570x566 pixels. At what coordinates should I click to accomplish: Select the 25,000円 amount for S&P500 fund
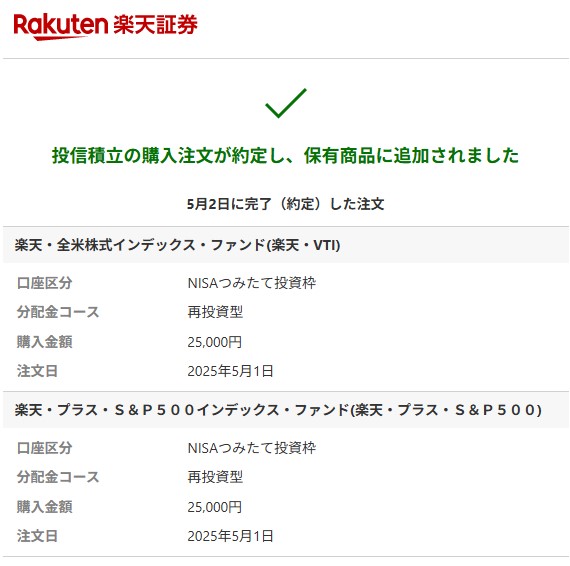coord(214,507)
